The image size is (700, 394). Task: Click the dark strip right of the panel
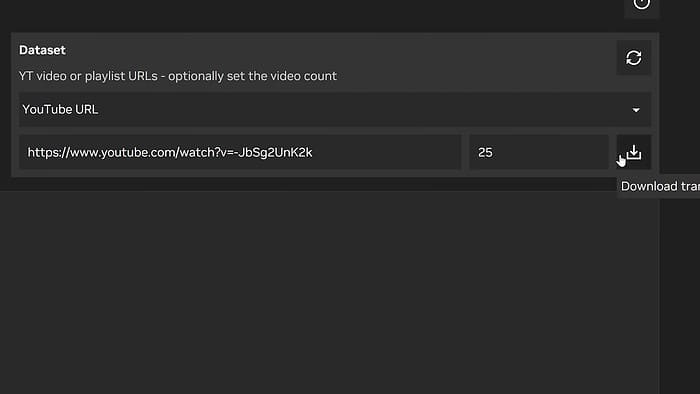(x=680, y=290)
